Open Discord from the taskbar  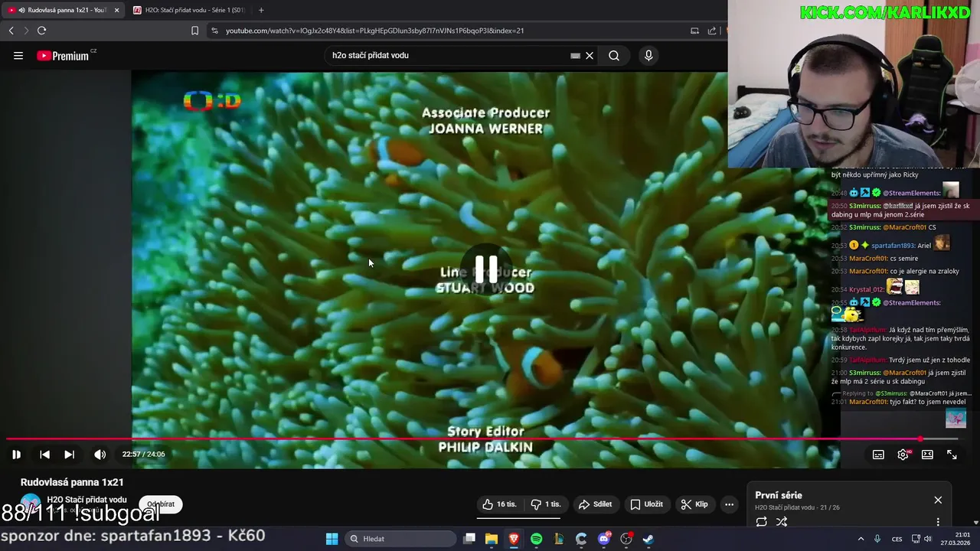(604, 539)
